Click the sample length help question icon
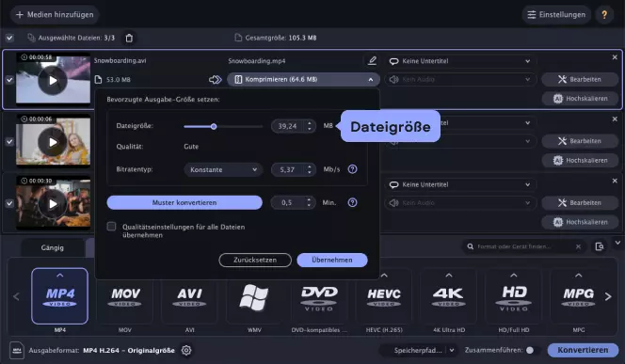This screenshot has height=364, width=625. click(352, 202)
